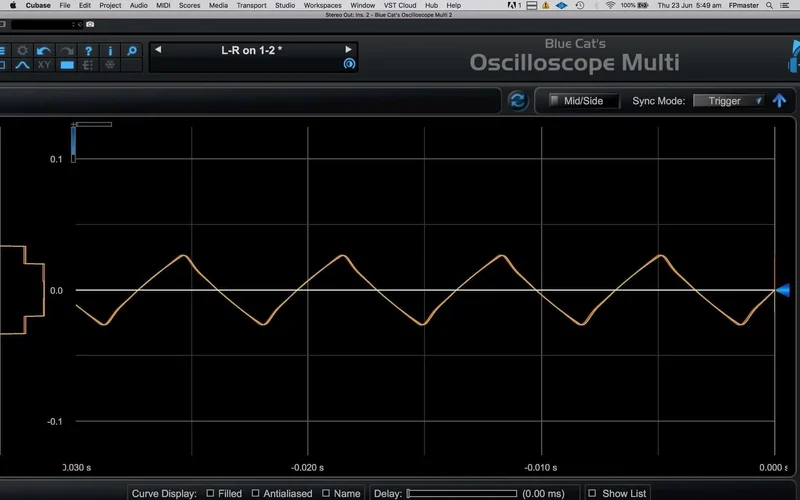Check the Antialiased checkbox
This screenshot has width=800, height=500.
[x=256, y=493]
